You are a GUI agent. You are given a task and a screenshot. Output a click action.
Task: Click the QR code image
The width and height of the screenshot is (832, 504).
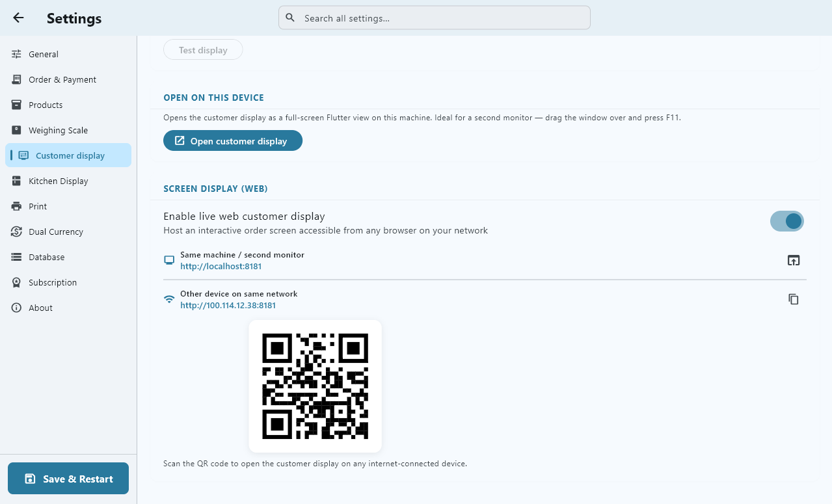(x=315, y=386)
